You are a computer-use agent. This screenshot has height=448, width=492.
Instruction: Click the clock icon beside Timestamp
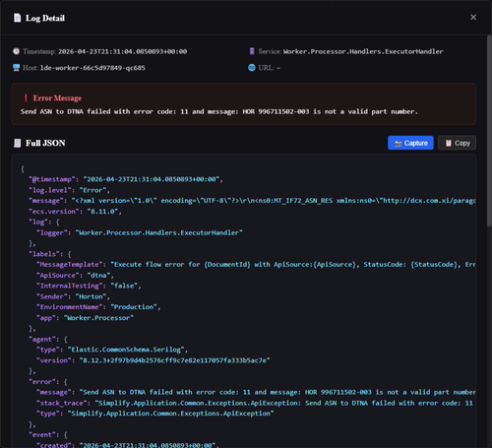click(16, 51)
